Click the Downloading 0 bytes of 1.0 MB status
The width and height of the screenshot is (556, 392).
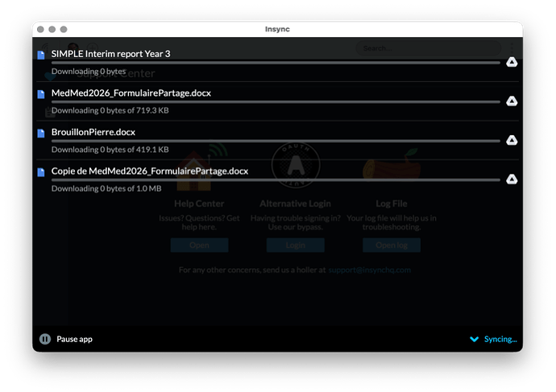point(106,188)
